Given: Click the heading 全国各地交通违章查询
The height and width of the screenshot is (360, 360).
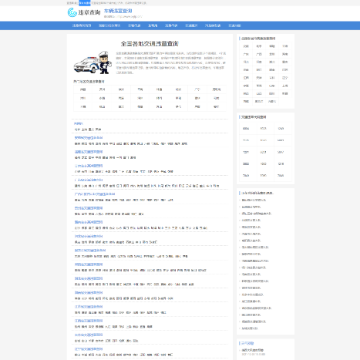Looking at the screenshot, I should (x=150, y=44).
